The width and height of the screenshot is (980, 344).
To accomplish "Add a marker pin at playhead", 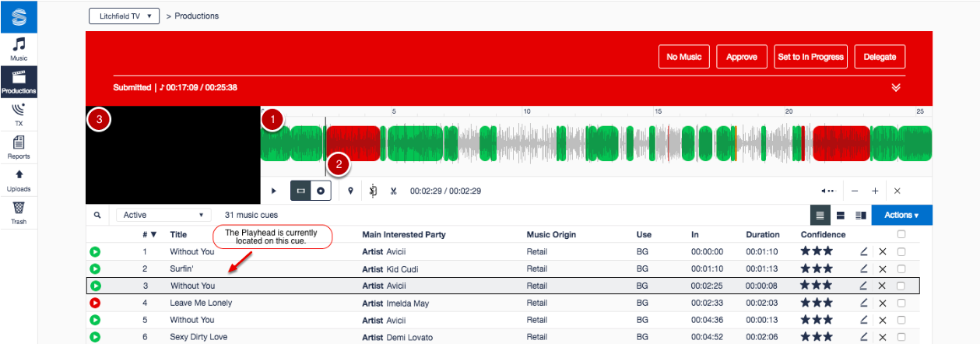I will point(350,191).
